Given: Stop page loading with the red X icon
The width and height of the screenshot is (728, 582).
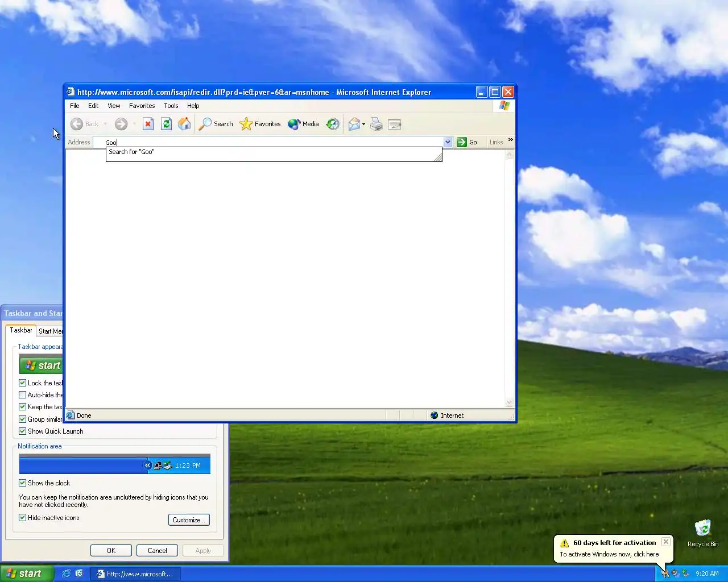Looking at the screenshot, I should [148, 124].
